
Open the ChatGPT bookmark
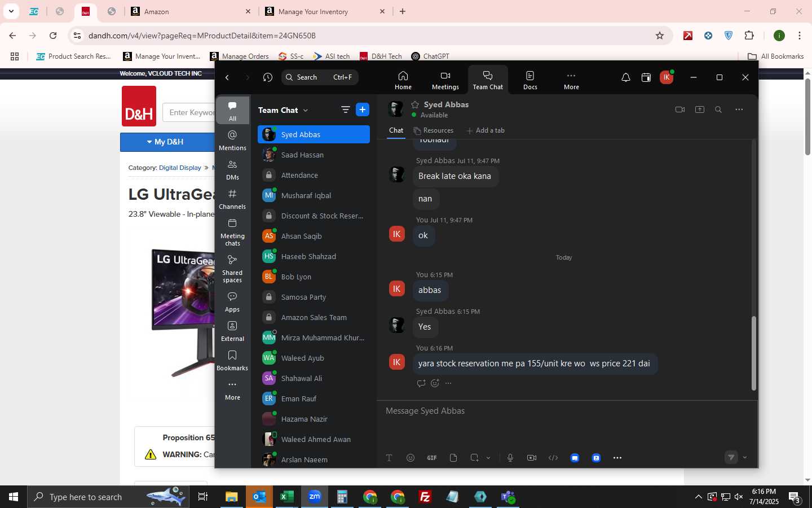click(x=430, y=56)
